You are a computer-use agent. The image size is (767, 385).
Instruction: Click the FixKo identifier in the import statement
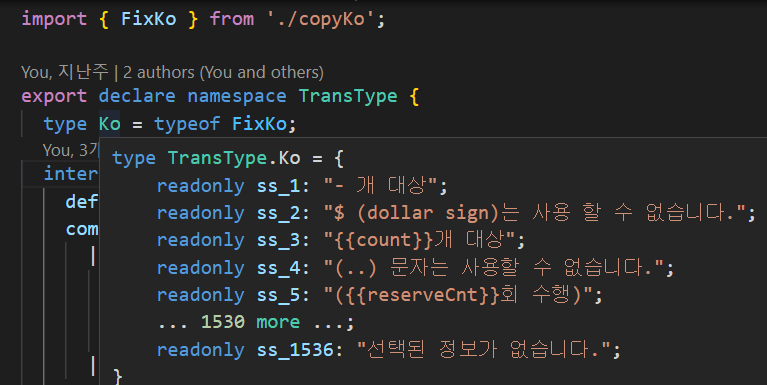pos(148,19)
